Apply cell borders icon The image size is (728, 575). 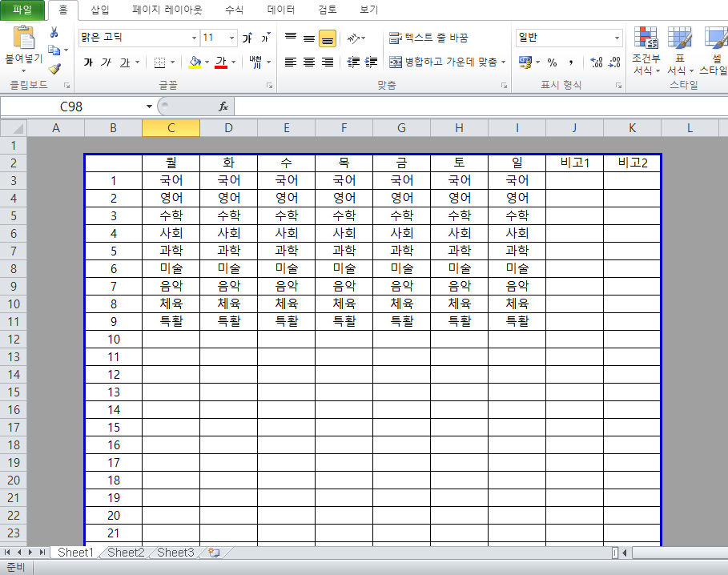click(x=159, y=62)
